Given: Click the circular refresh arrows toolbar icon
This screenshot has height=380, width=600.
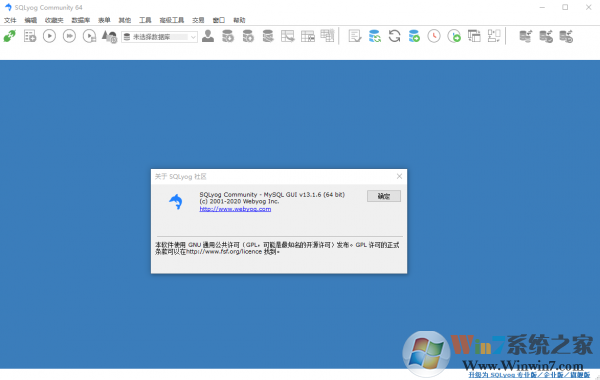Looking at the screenshot, I should [395, 36].
